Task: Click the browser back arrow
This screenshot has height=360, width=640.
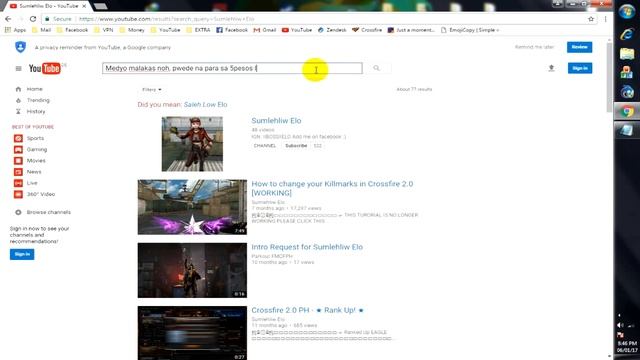Action: pyautogui.click(x=8, y=19)
